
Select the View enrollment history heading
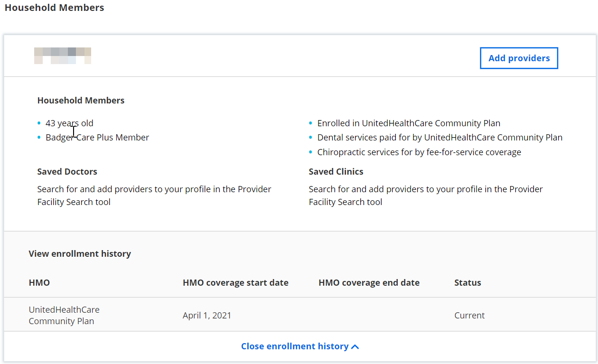(80, 254)
